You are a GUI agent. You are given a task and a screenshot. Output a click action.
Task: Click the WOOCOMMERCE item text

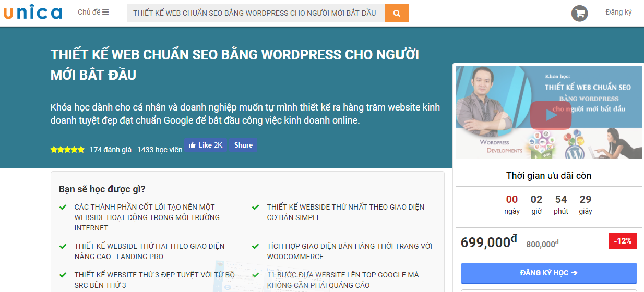point(350,251)
